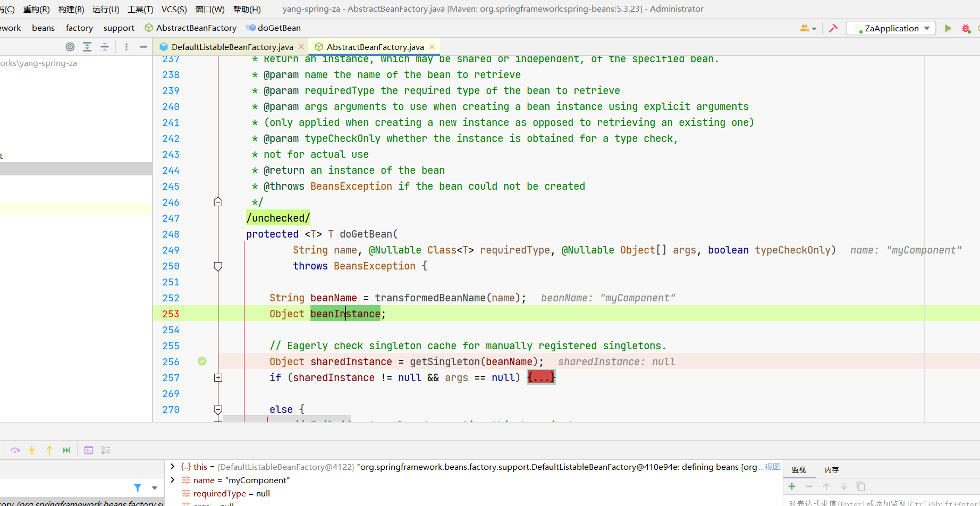The width and height of the screenshot is (980, 506).
Task: Click the Debug bug icon
Action: [966, 28]
